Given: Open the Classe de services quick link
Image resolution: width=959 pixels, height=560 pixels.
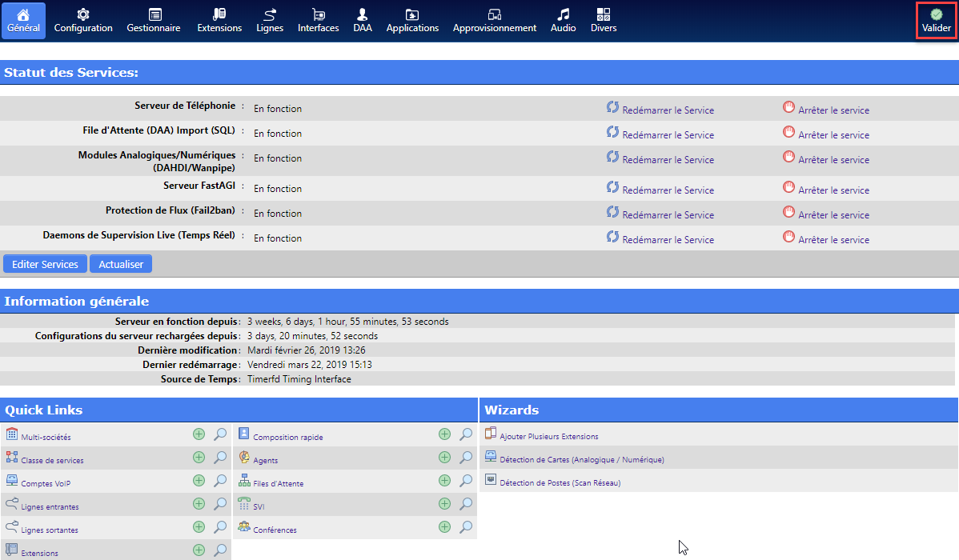Looking at the screenshot, I should point(52,460).
